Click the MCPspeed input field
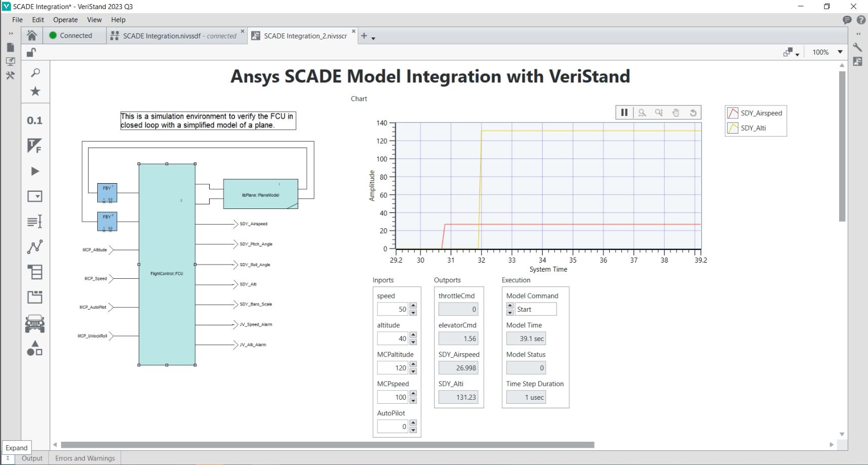This screenshot has height=465, width=868. click(393, 397)
